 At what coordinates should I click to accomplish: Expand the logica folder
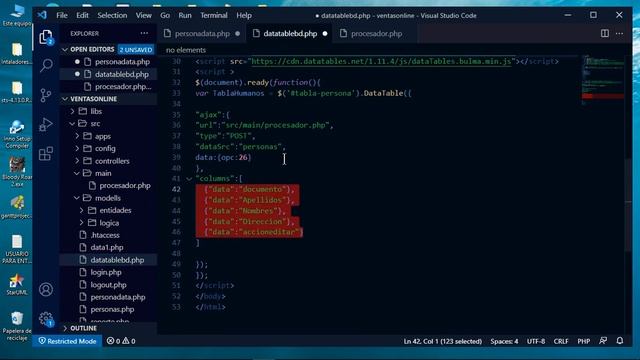(x=82, y=223)
